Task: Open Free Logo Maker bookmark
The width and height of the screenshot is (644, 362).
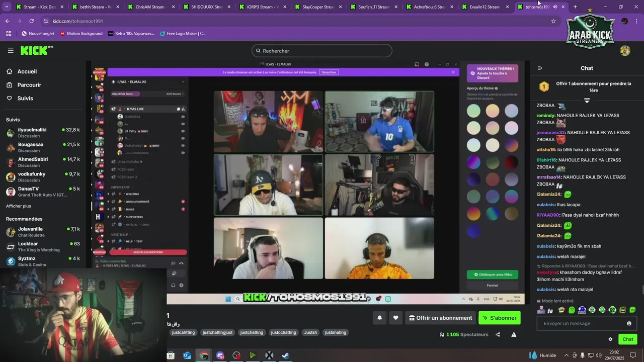Action: click(183, 34)
